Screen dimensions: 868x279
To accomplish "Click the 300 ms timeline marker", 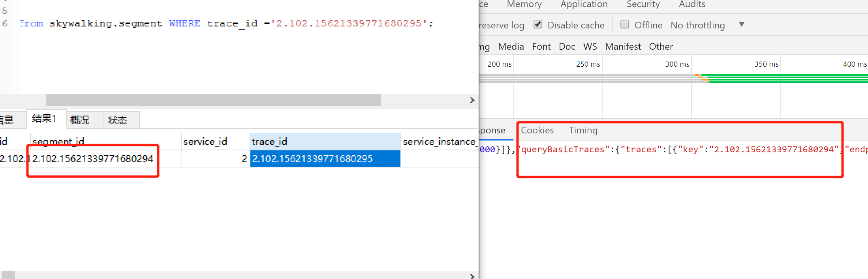I will point(677,64).
